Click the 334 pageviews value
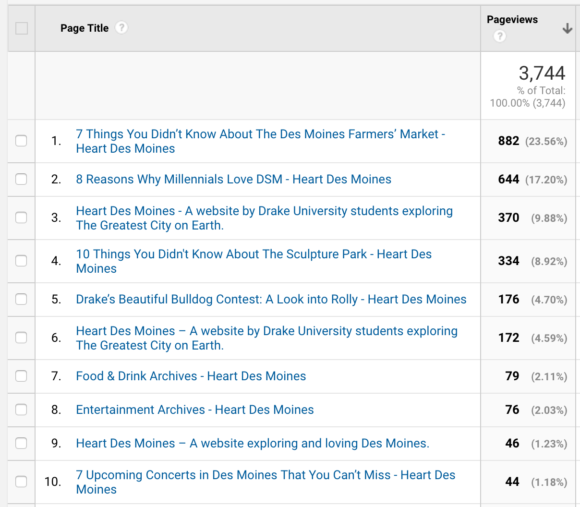The image size is (580, 507). (x=509, y=261)
